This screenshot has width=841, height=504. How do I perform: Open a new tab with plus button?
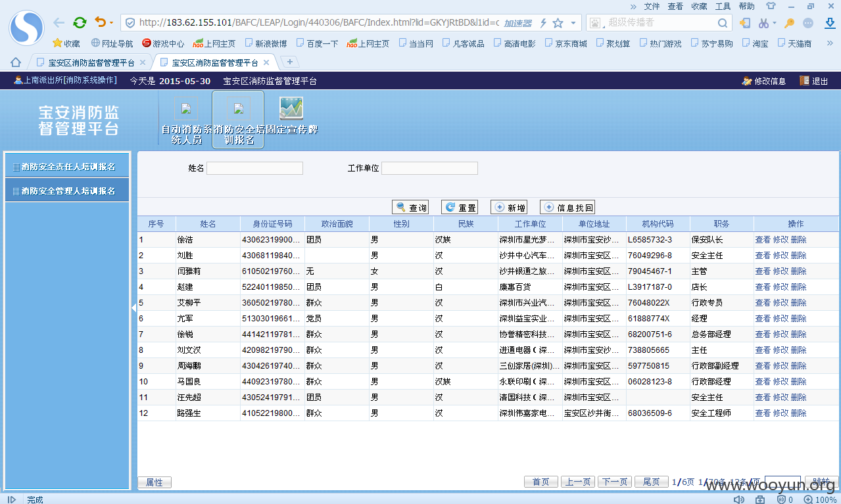[x=289, y=62]
